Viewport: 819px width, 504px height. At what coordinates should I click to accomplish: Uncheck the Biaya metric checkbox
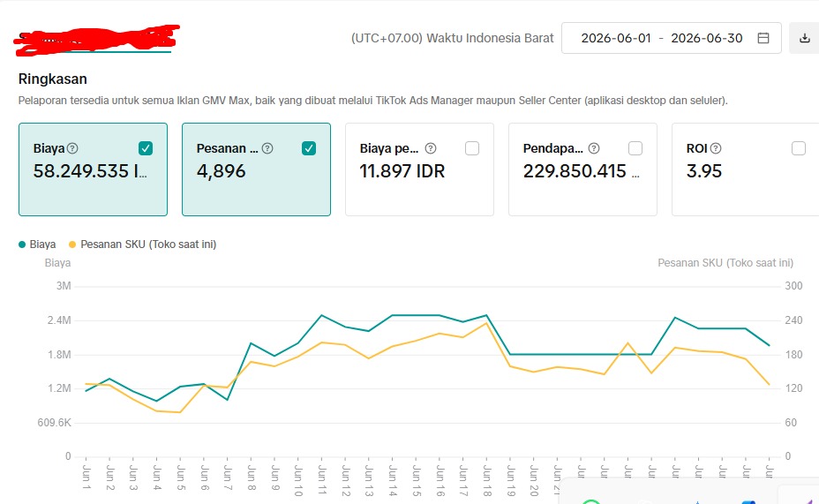[x=146, y=148]
